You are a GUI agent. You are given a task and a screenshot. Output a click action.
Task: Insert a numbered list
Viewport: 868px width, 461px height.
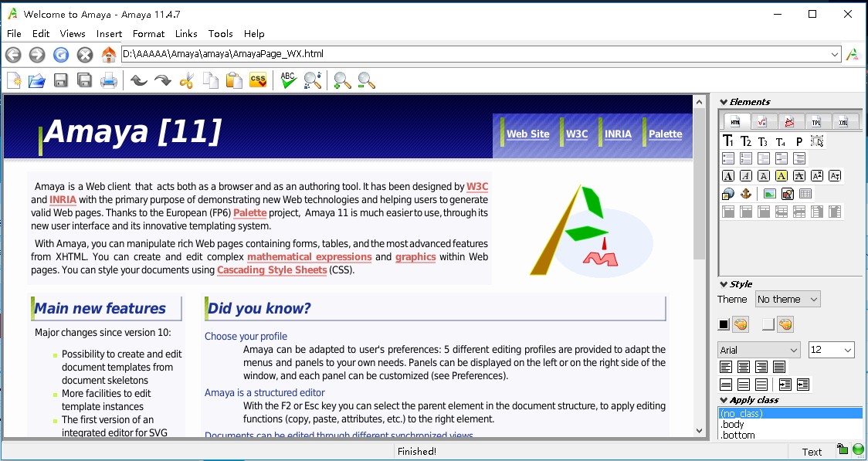click(x=746, y=159)
